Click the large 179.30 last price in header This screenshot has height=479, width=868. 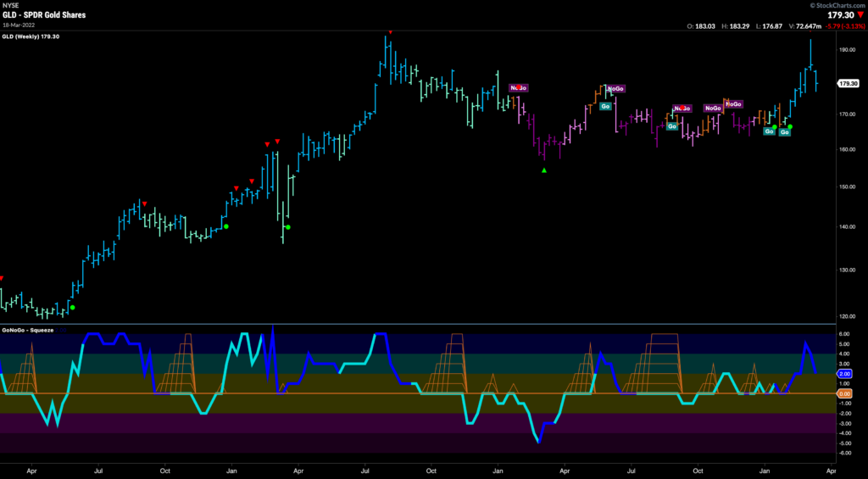click(x=840, y=16)
